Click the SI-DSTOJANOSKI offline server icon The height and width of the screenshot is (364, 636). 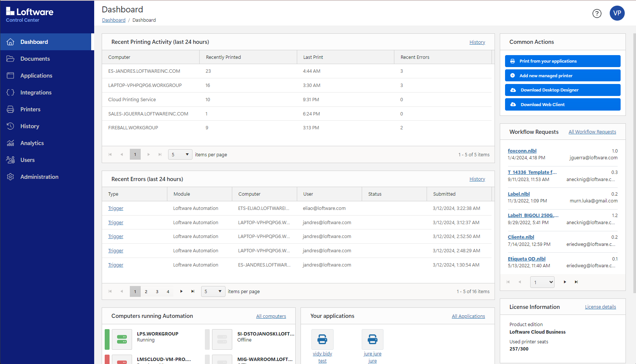coord(222,339)
